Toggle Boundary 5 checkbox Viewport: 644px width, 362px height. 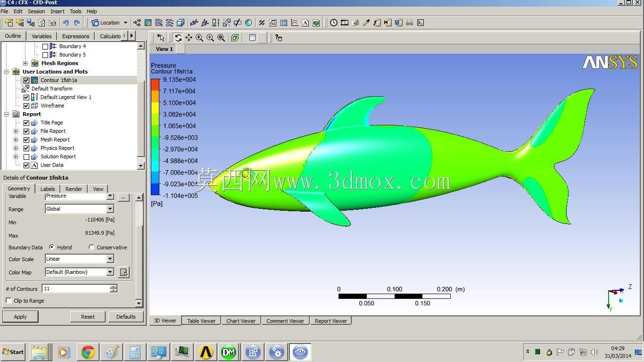click(45, 55)
